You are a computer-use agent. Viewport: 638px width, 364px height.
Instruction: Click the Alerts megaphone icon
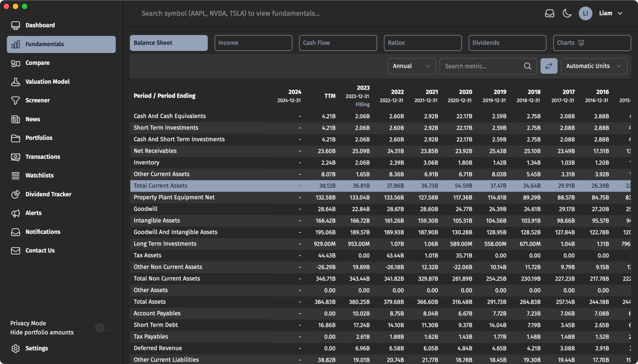pyautogui.click(x=15, y=213)
